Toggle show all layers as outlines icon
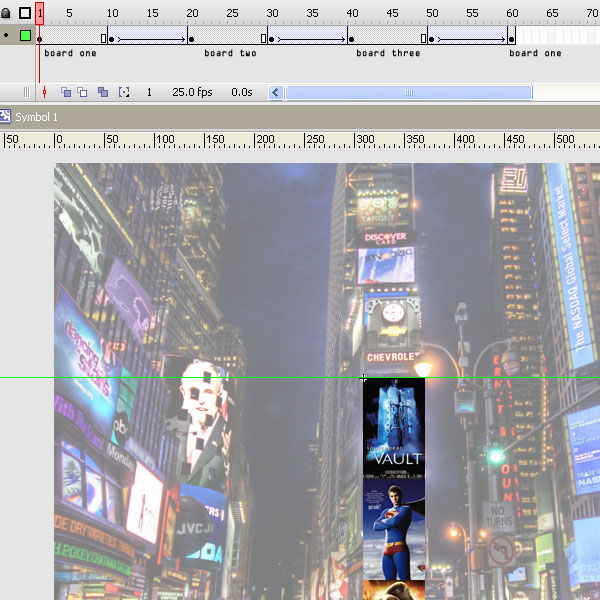This screenshot has height=600, width=600. coord(25,13)
